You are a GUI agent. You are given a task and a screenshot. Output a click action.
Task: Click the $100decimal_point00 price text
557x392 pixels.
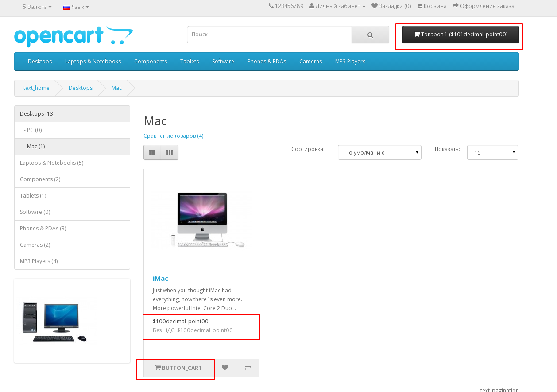point(181,322)
